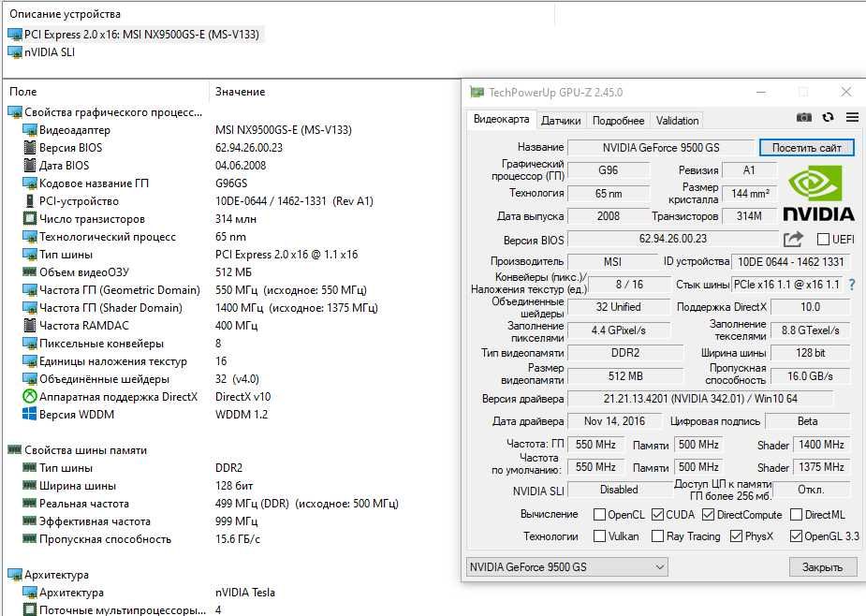Screen dimensions: 866x616
Task: Toggle the DirectCompute checkbox
Action: (708, 514)
